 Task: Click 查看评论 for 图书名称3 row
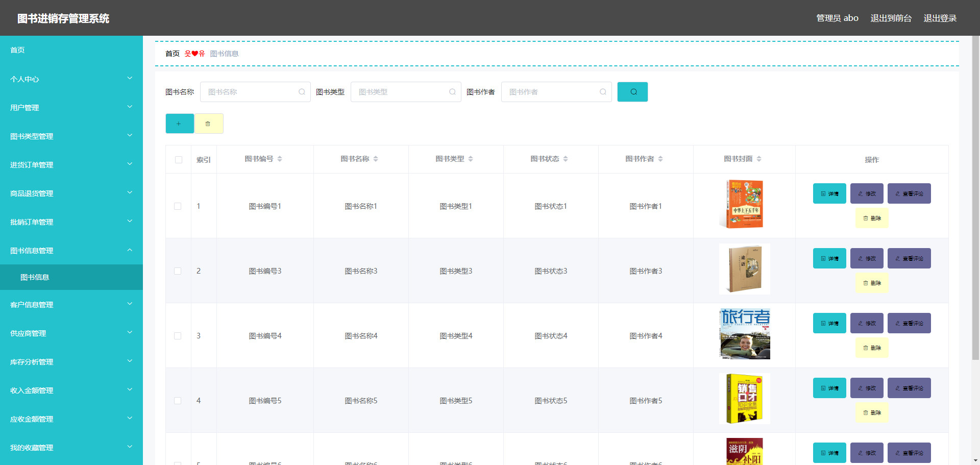tap(909, 258)
